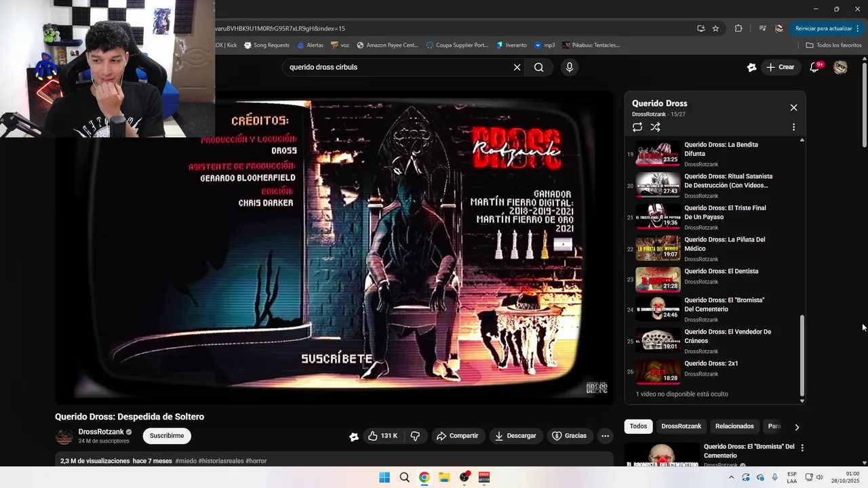Open the Pikabuu: Tentacles bookmark
This screenshot has height=488, width=868.
[591, 45]
